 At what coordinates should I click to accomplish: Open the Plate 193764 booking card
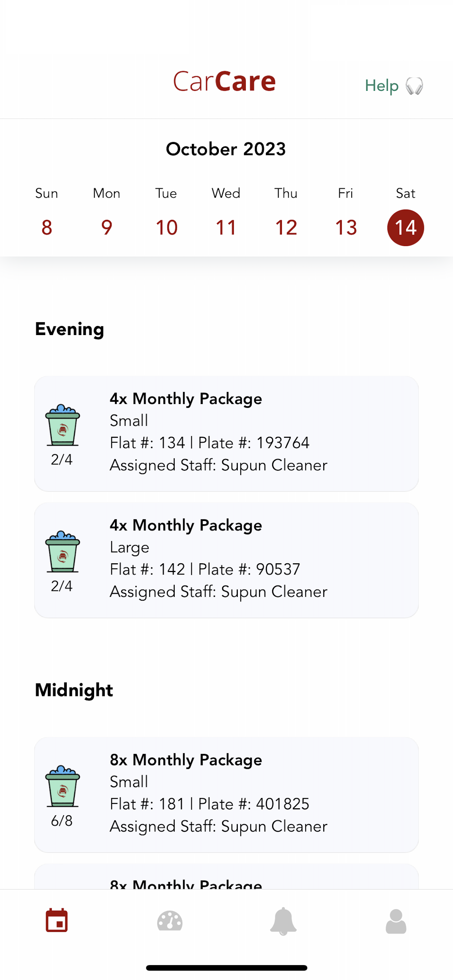pyautogui.click(x=226, y=433)
